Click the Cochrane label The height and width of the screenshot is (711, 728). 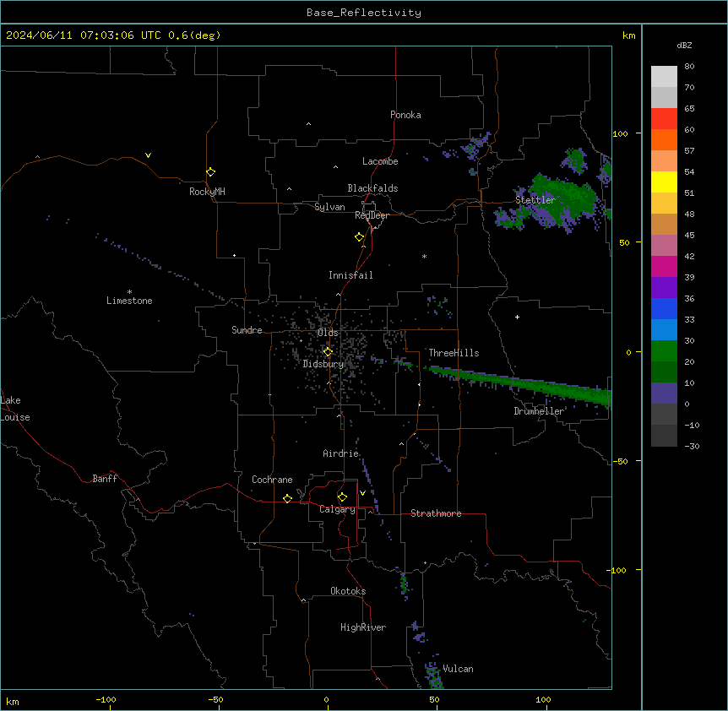pos(272,480)
